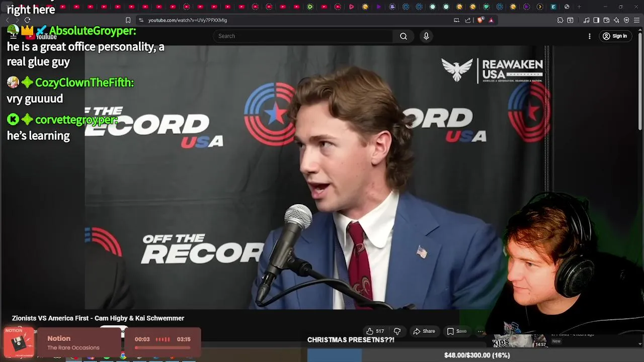Dislike the video with thumbs-down icon

(397, 331)
